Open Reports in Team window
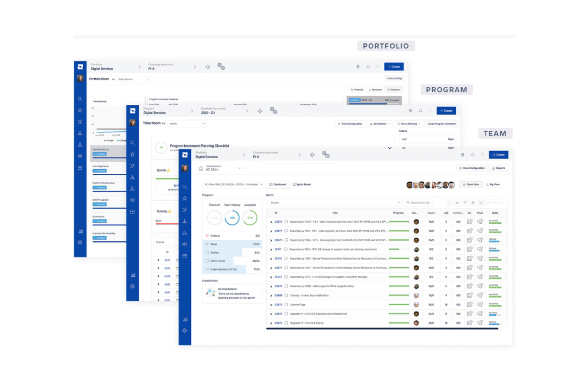The width and height of the screenshot is (588, 385). (498, 168)
